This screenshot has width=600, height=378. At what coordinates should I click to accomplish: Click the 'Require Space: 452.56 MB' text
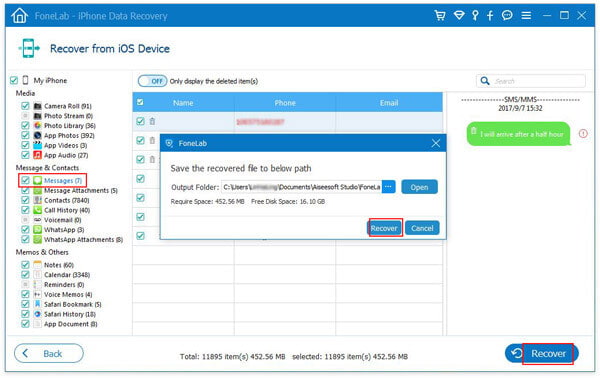[x=207, y=201]
